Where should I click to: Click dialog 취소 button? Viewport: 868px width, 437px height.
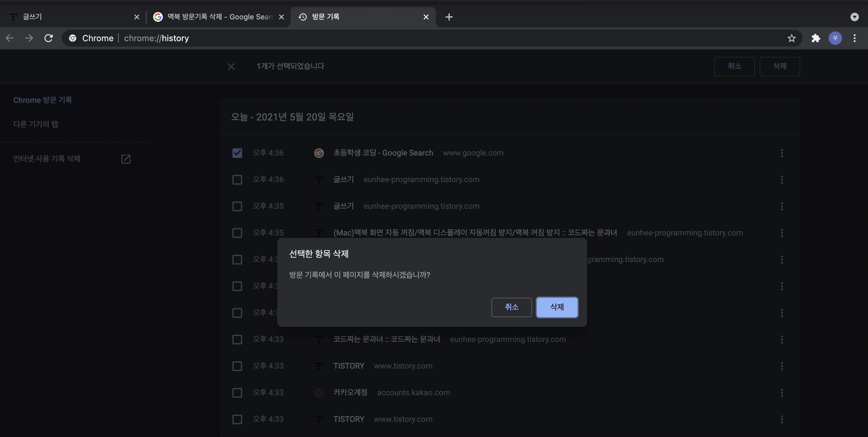tap(511, 307)
